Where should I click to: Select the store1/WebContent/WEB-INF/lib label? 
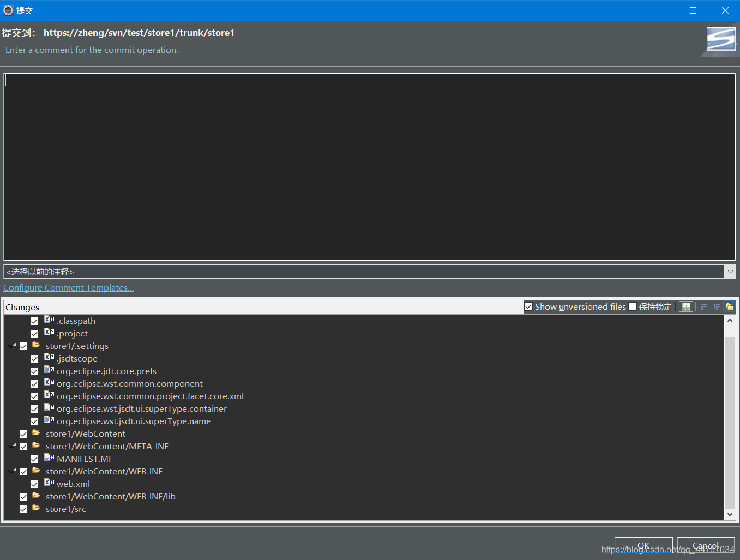[x=111, y=497]
